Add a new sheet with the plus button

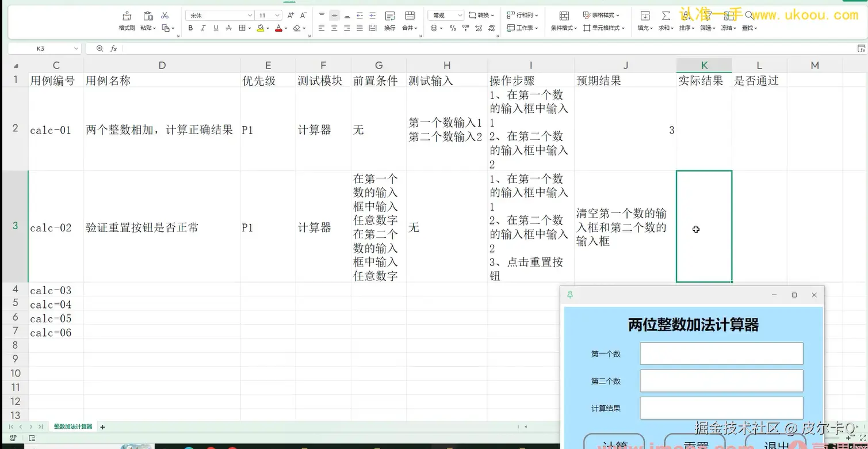click(102, 427)
